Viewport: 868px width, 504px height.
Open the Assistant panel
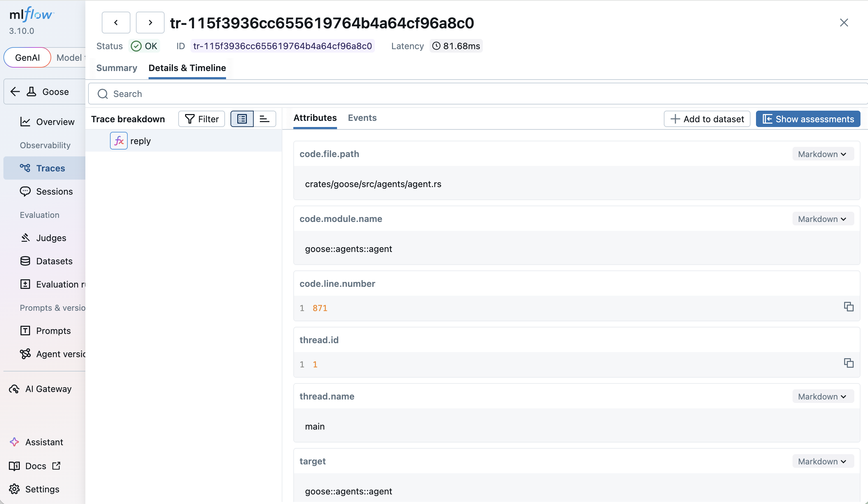point(44,442)
